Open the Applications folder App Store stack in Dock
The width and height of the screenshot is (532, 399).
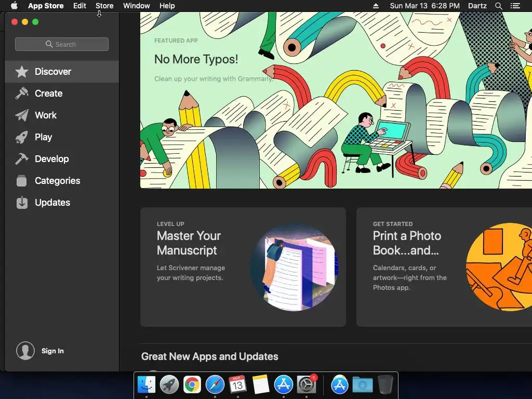point(340,384)
